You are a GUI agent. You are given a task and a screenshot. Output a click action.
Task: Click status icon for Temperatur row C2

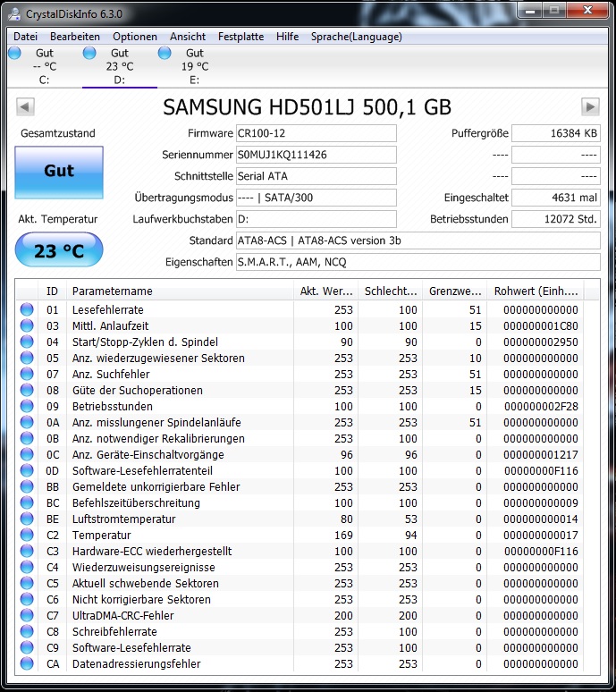(27, 535)
